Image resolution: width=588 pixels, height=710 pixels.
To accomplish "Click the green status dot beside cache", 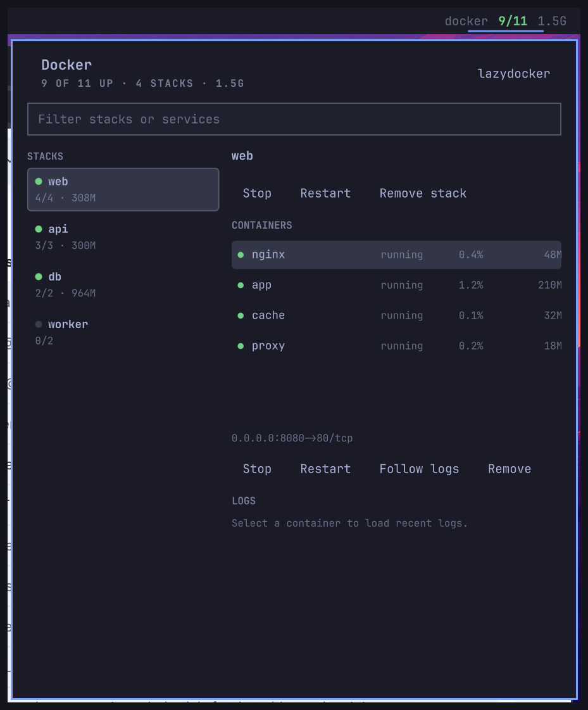I will (x=241, y=315).
